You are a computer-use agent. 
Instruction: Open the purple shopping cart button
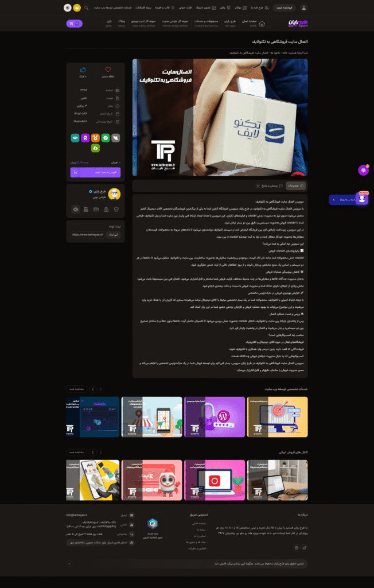(x=74, y=24)
